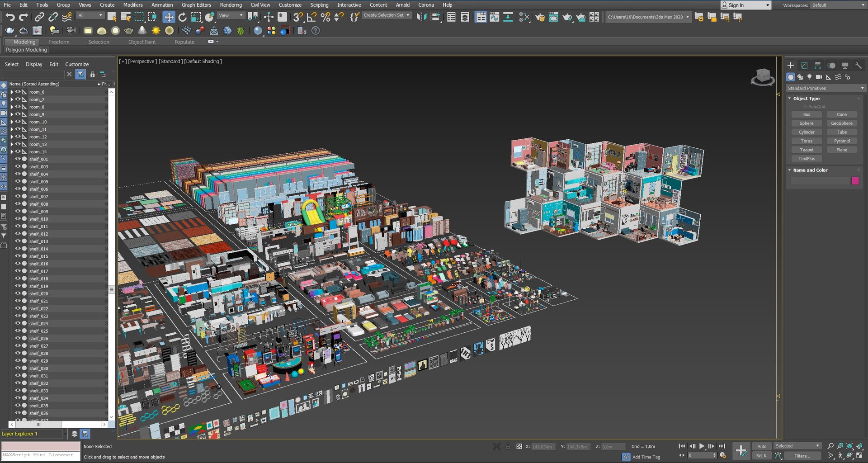Click the Scene Explorer horizontal scrollbar
Viewport: 868px width, 463px height.
pyautogui.click(x=57, y=425)
